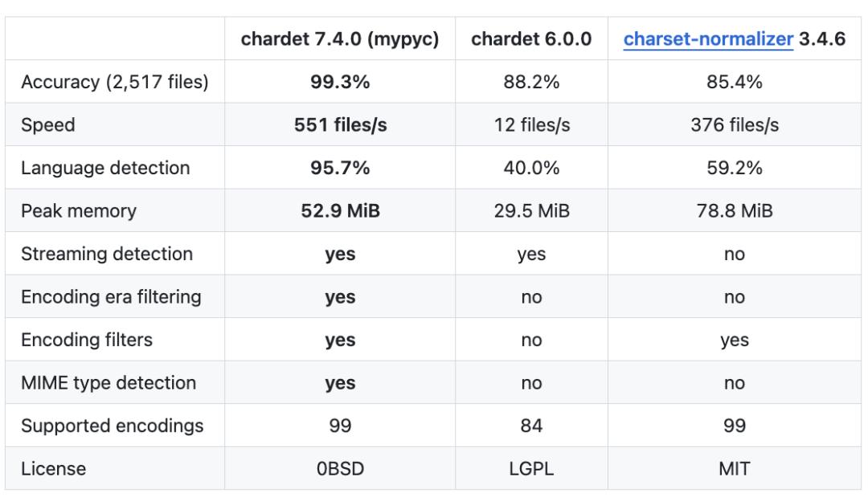Click the 78.8 MiB memory cell
The width and height of the screenshot is (868, 497).
pos(734,211)
